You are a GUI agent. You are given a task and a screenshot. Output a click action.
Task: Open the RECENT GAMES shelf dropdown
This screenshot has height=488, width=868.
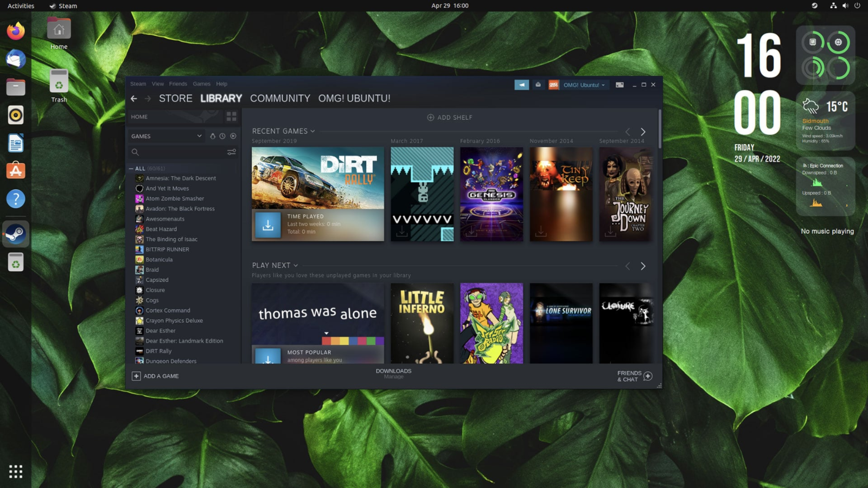tap(312, 131)
